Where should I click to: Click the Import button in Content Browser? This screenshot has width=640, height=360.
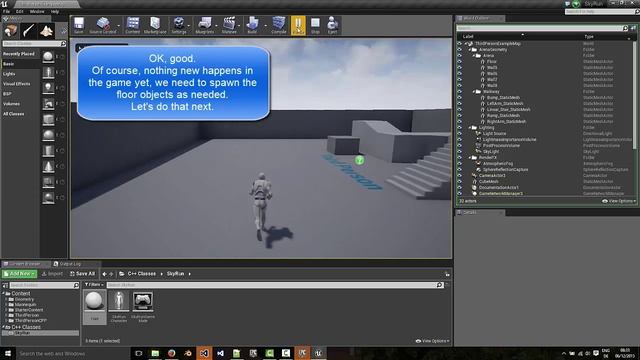click(x=52, y=274)
